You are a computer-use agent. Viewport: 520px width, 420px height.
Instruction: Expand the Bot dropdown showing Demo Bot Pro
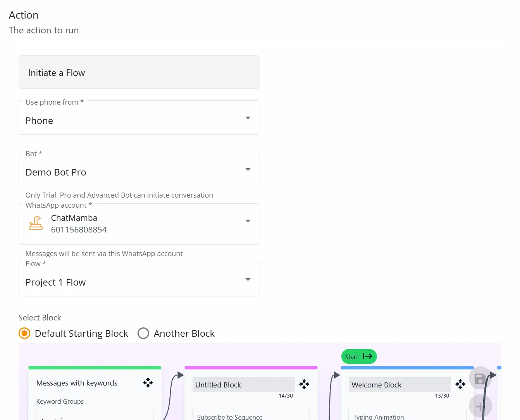(248, 169)
